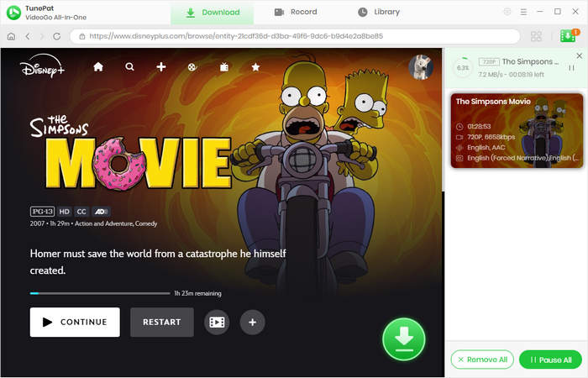Select The Simpsons Movie thumbnail card

click(517, 130)
